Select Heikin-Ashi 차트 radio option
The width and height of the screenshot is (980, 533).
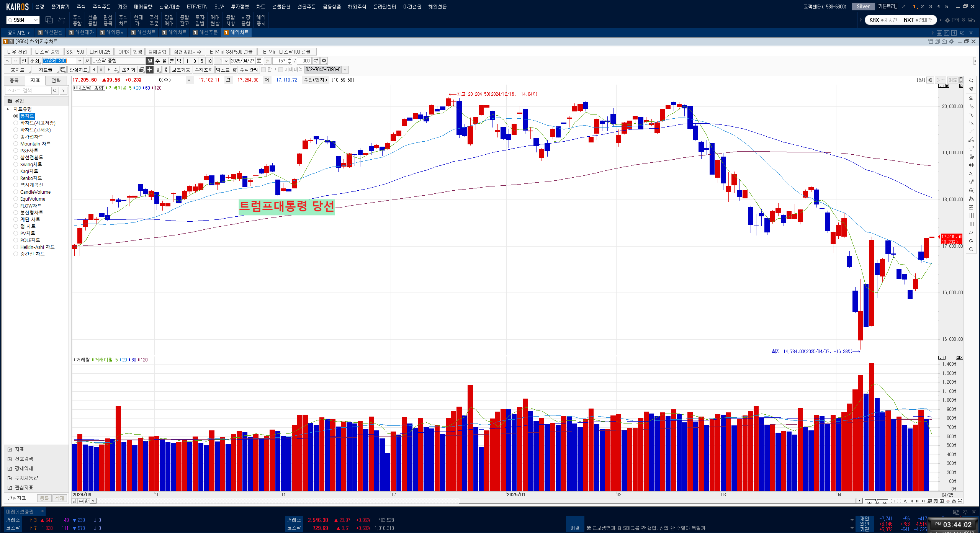tap(16, 247)
